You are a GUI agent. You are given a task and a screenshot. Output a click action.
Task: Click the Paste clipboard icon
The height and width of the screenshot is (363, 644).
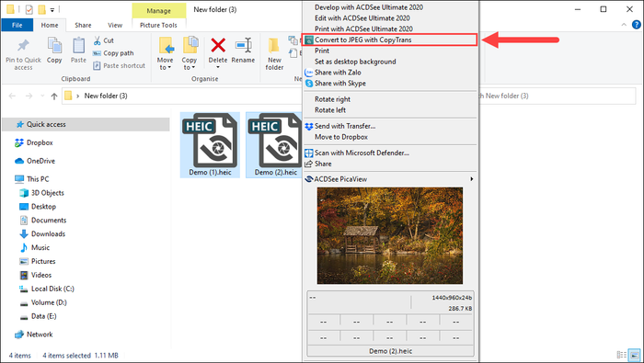click(x=78, y=46)
